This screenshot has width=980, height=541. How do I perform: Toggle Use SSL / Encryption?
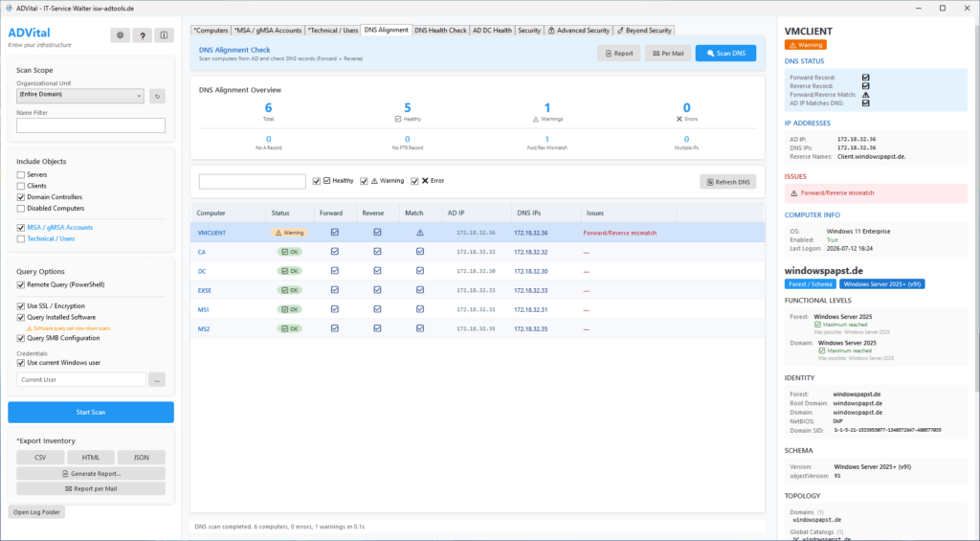pyautogui.click(x=21, y=306)
